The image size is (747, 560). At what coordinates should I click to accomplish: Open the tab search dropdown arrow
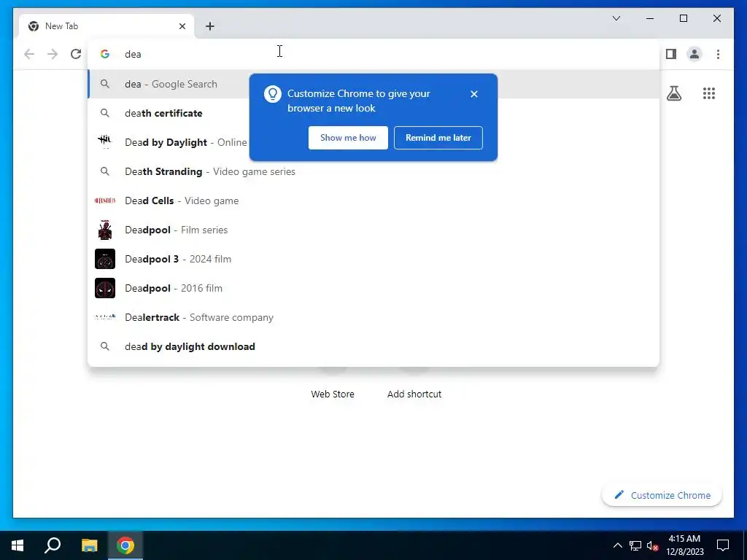(616, 18)
